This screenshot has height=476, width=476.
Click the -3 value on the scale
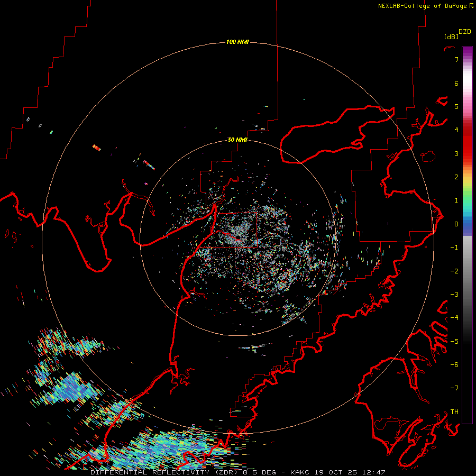click(454, 295)
